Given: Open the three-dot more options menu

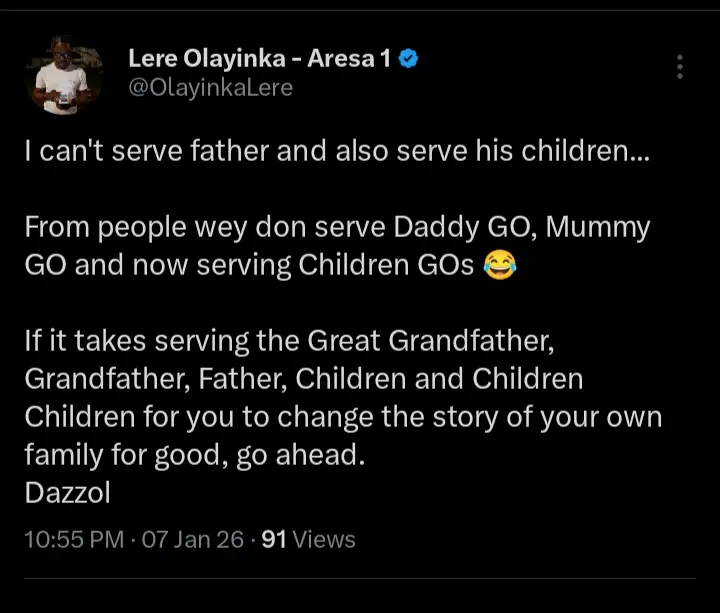Looking at the screenshot, I should pyautogui.click(x=680, y=67).
